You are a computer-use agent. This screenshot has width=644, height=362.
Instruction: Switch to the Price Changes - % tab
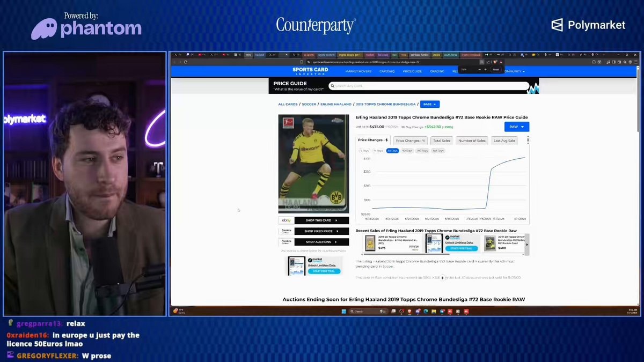(x=411, y=141)
